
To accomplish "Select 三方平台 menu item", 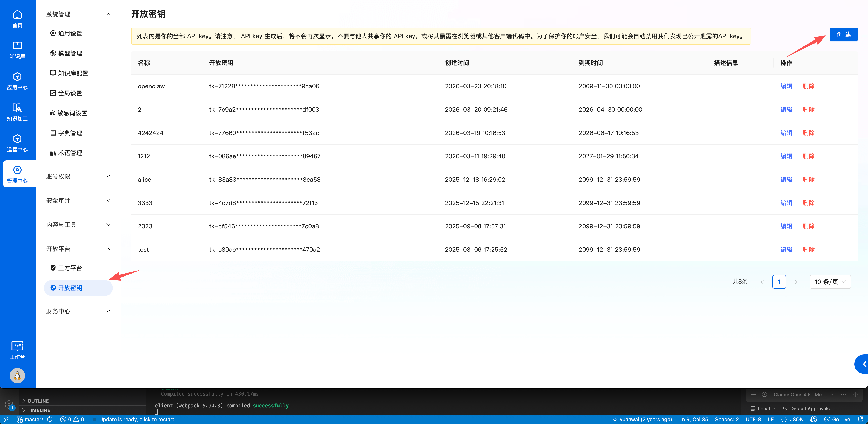I will [70, 268].
